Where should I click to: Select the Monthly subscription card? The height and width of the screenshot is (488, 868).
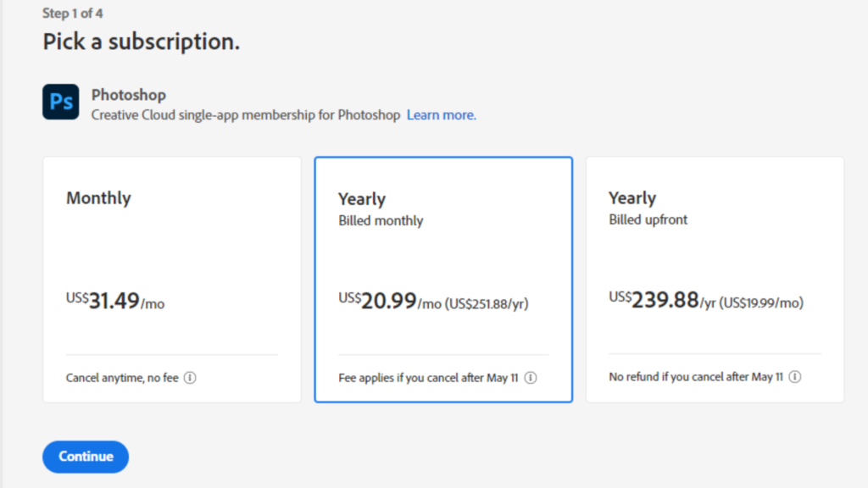tap(172, 280)
